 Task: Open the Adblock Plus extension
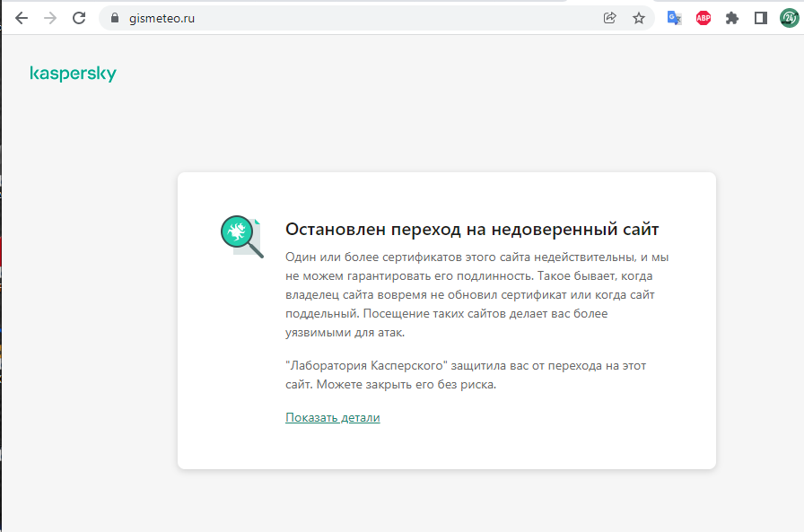click(x=703, y=19)
